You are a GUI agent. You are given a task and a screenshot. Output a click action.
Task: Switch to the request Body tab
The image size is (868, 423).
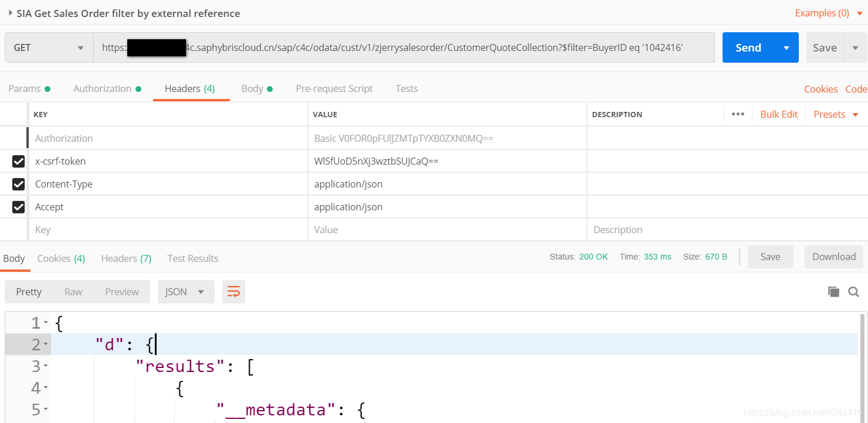click(257, 88)
